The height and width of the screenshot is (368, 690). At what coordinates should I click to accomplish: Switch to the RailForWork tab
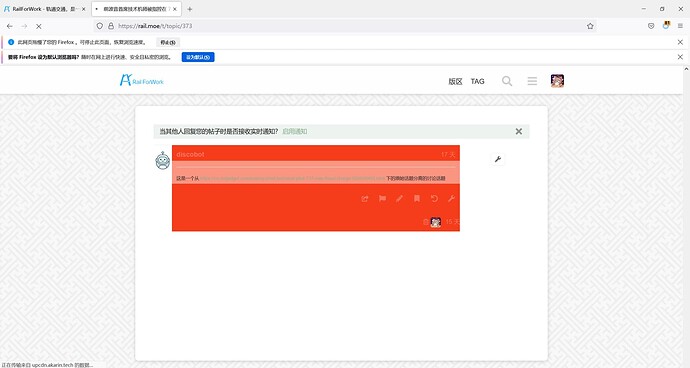coord(45,9)
